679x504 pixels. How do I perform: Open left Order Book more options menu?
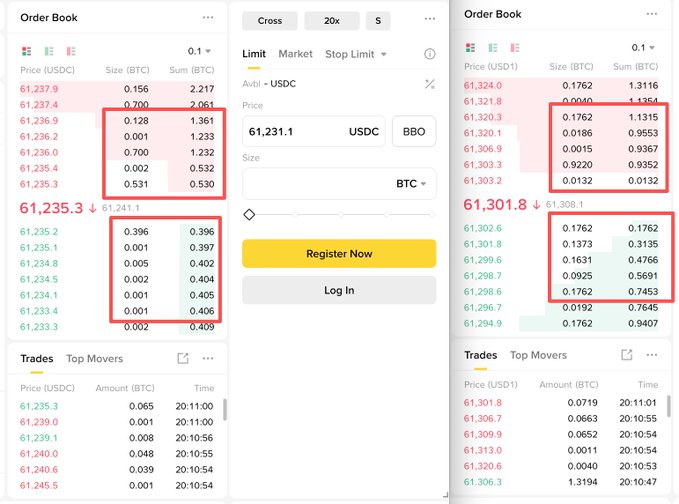tap(208, 18)
